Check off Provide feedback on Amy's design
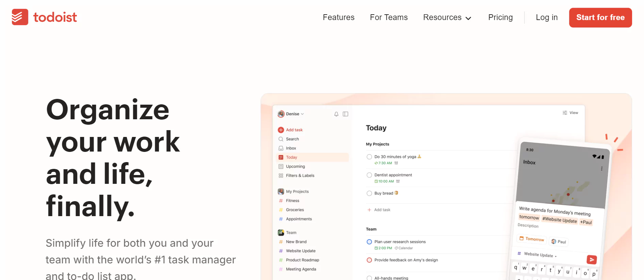Image resolution: width=644 pixels, height=280 pixels. (x=369, y=260)
